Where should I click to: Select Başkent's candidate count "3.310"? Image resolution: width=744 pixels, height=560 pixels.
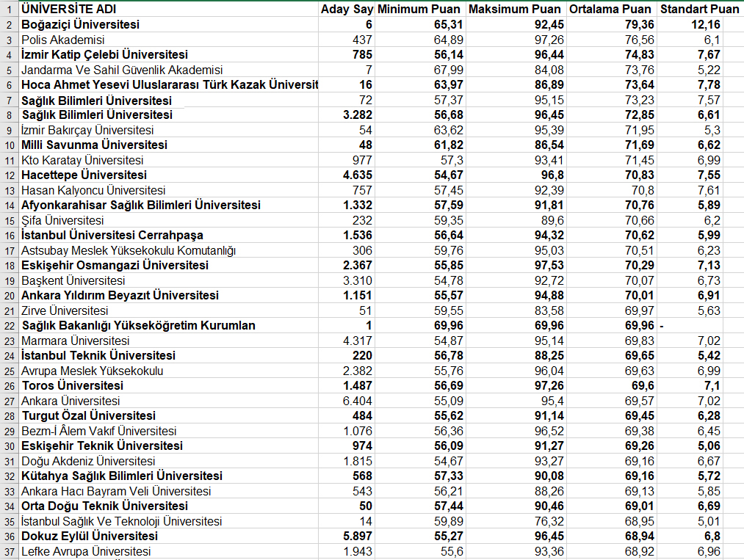[347, 280]
